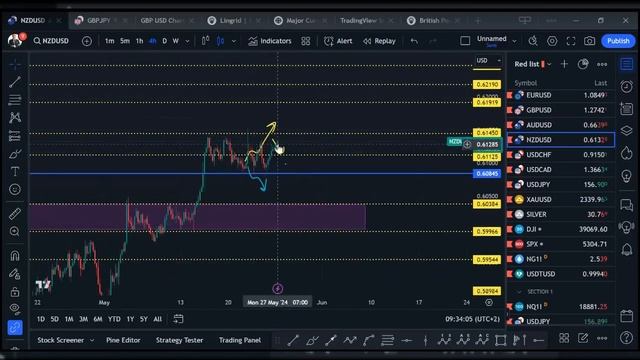Collapse SECTION 1 in the watchlist
Viewport: 640px width, 360px height.
pos(519,291)
